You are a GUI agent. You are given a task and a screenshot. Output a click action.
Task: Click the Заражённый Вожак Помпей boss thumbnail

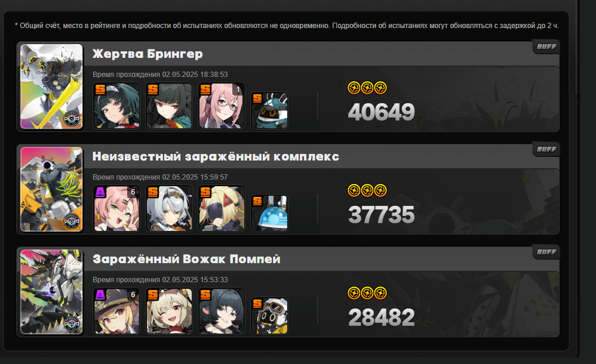coord(51,292)
